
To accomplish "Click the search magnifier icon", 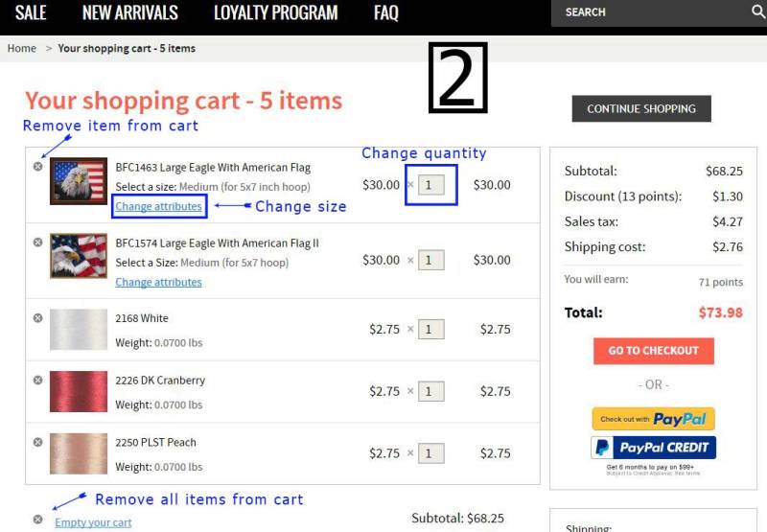I will [757, 12].
